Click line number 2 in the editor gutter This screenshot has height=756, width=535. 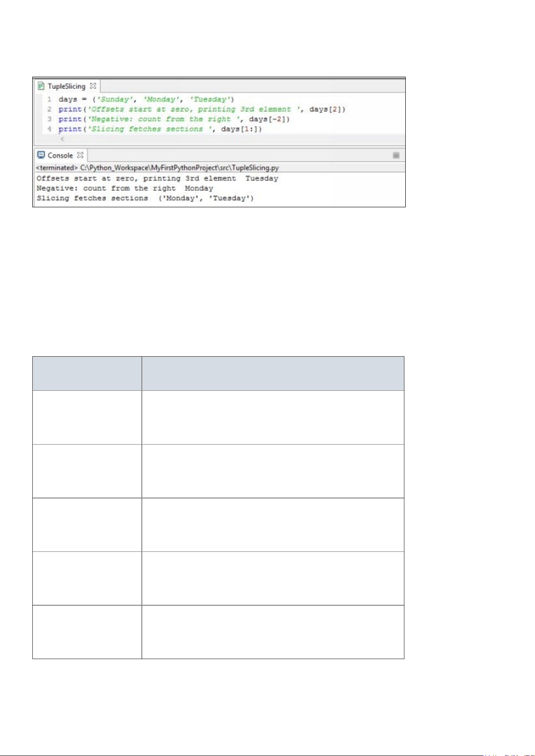click(49, 109)
